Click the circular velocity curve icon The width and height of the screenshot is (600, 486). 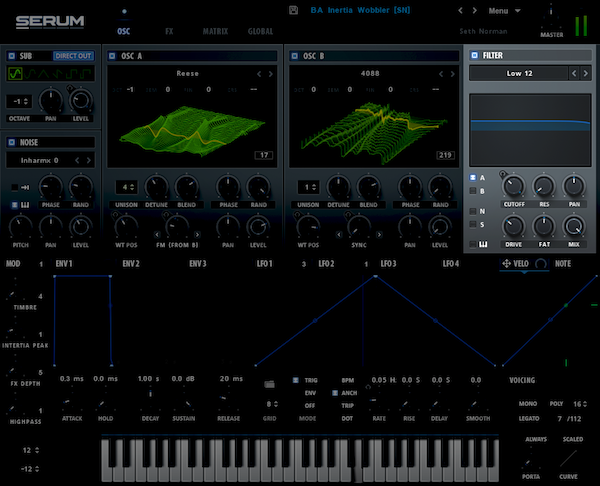pos(541,264)
